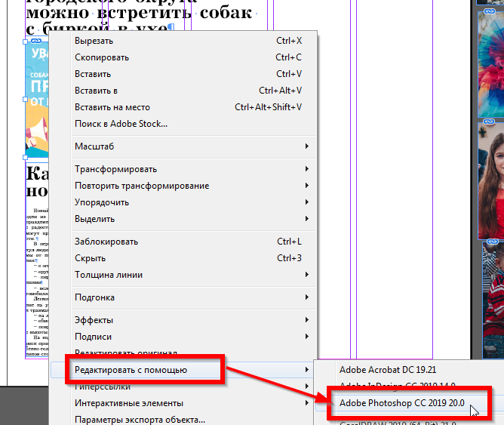Select the colorful costume photo
Screen dimensions: 504x425
pos(491,64)
